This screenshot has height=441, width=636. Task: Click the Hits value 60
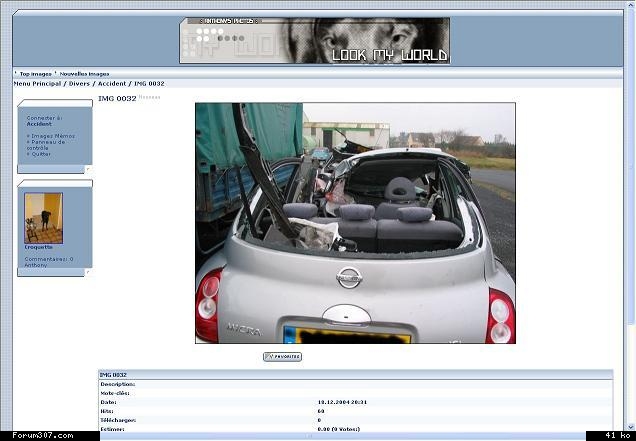point(321,411)
